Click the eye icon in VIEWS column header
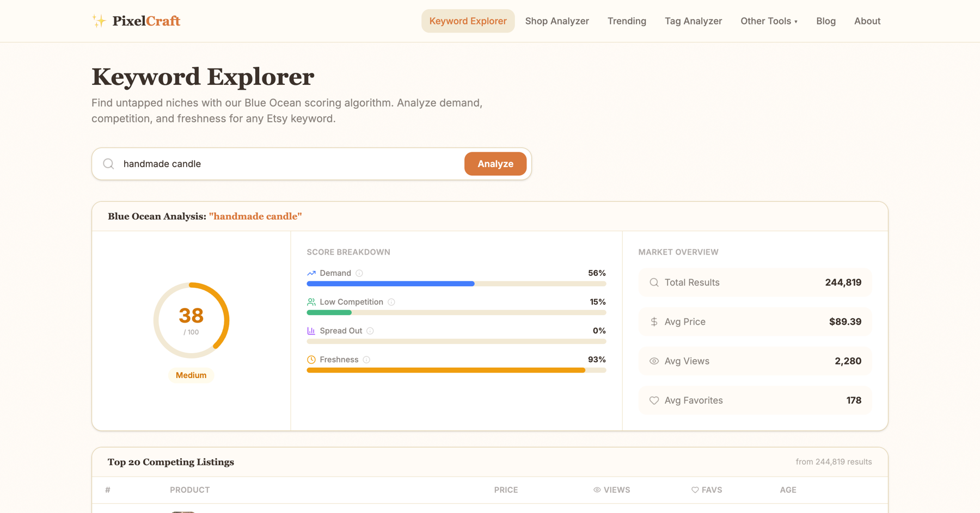The height and width of the screenshot is (513, 980). [x=597, y=490]
